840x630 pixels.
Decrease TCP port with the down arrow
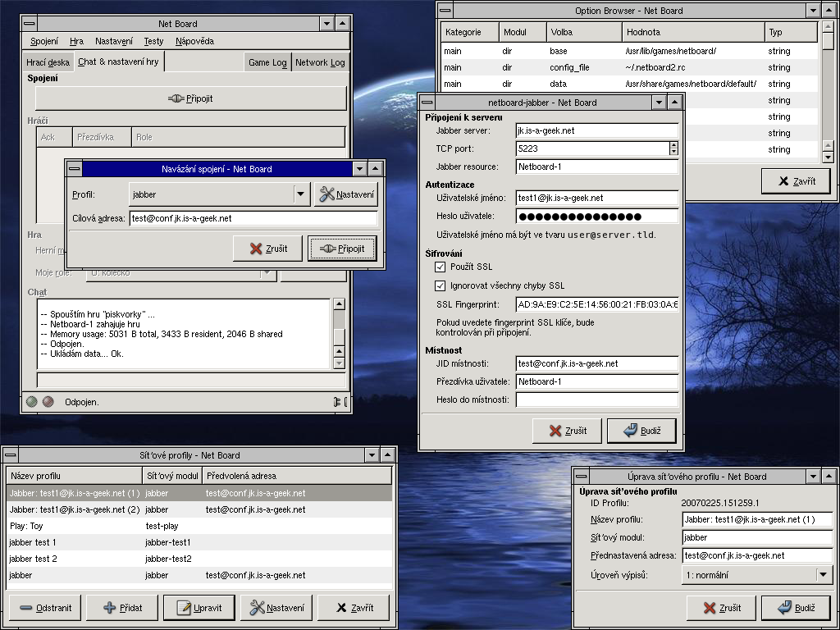click(x=674, y=152)
